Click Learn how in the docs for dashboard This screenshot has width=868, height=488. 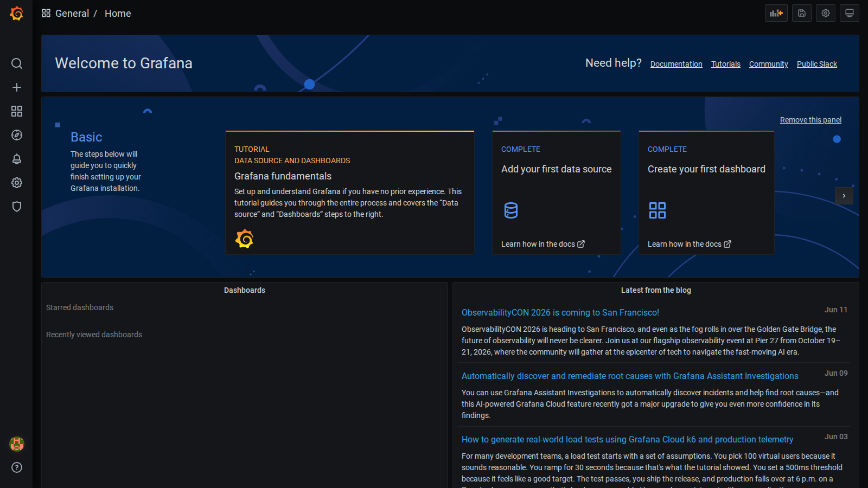[690, 244]
